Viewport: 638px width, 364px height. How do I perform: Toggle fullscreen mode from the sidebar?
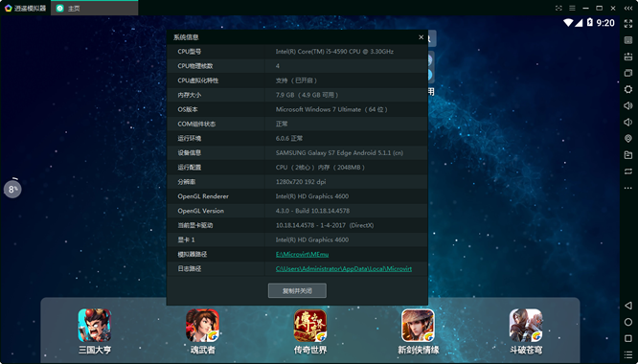click(x=628, y=24)
